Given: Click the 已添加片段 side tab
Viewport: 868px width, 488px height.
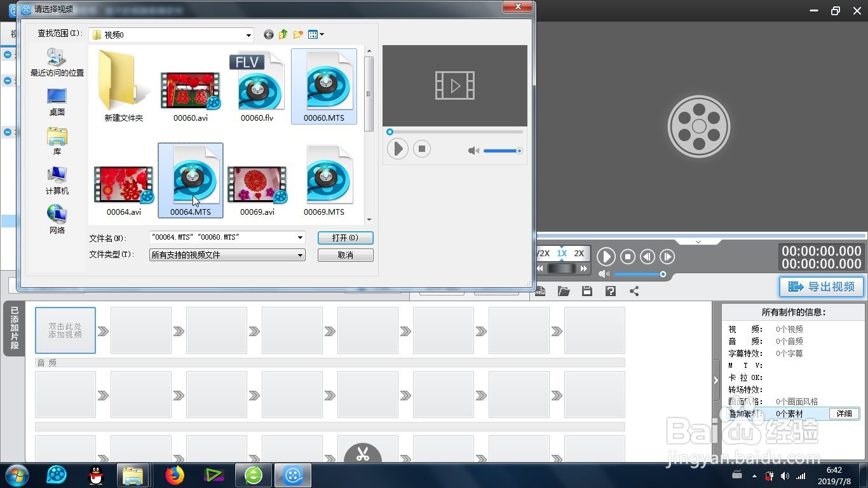Looking at the screenshot, I should [x=15, y=329].
